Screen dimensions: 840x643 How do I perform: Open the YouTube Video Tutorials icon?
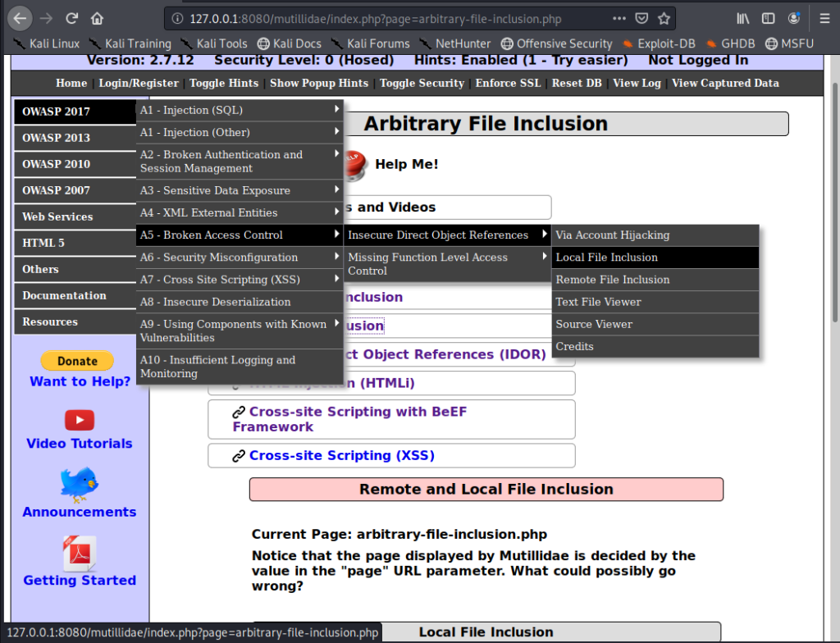coord(80,420)
